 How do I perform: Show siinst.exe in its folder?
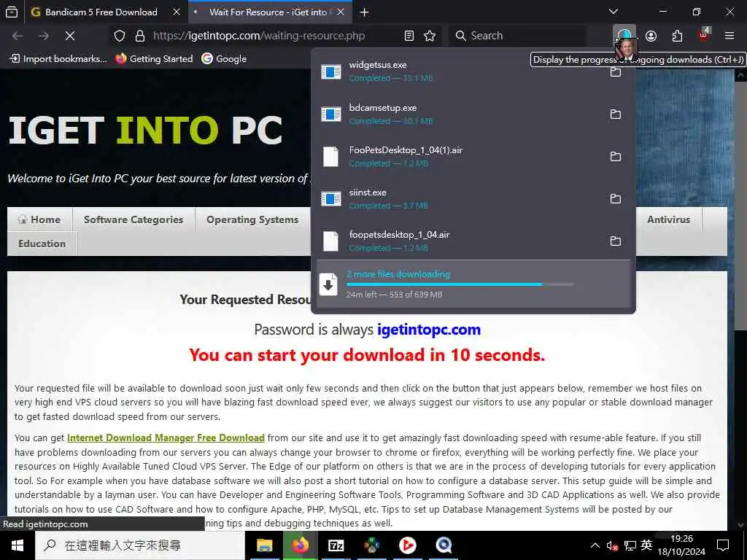[x=616, y=198]
